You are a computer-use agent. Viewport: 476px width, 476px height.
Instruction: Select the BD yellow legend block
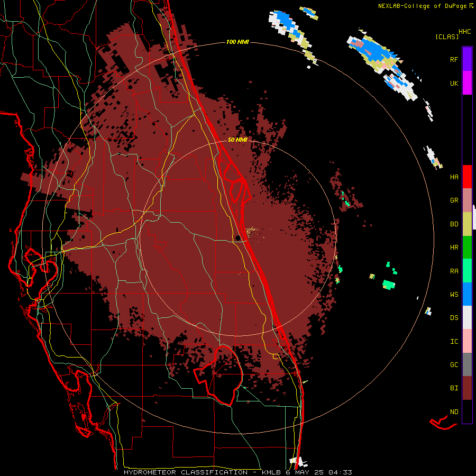(x=467, y=224)
